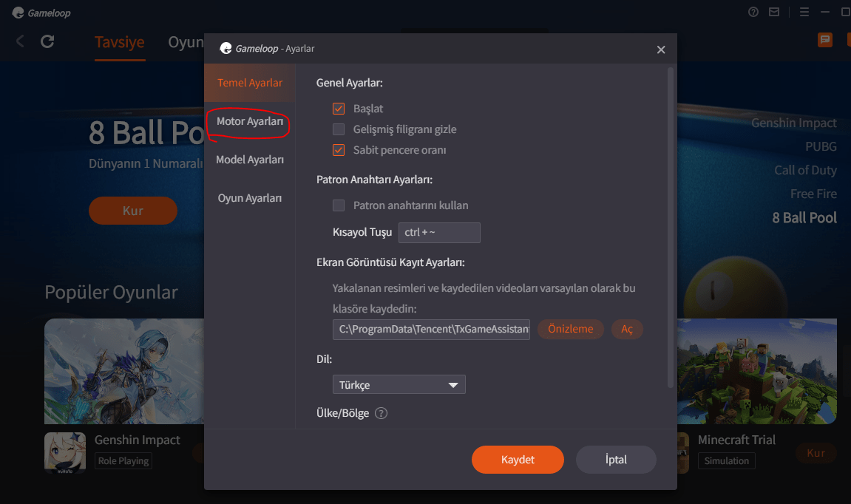Open the Motor Ayarları settings tab
The width and height of the screenshot is (851, 504).
(250, 121)
